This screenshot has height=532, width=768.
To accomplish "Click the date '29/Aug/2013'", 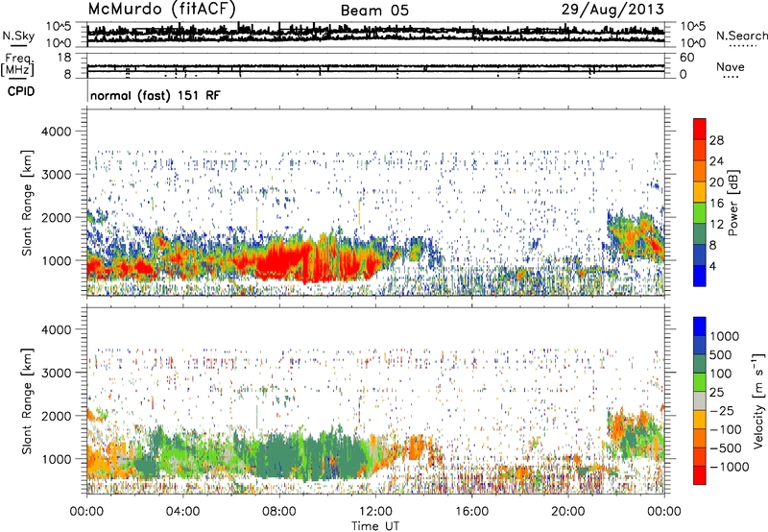I will point(612,10).
